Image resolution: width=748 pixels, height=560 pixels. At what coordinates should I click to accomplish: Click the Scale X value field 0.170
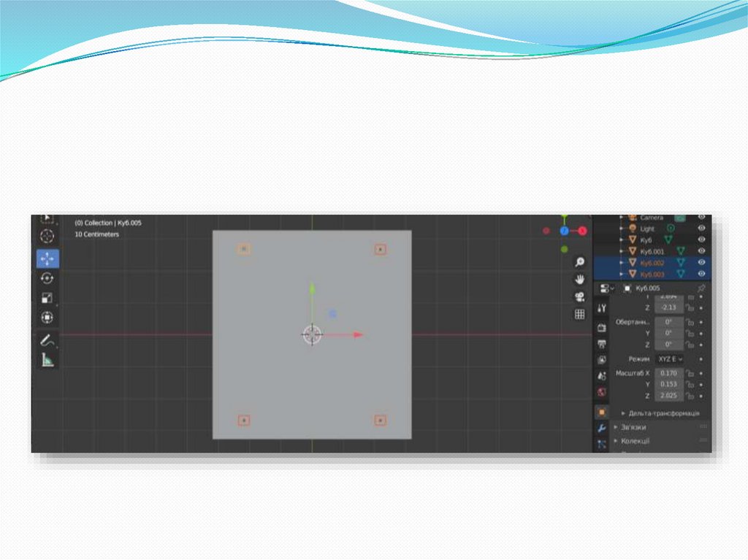[x=668, y=373]
